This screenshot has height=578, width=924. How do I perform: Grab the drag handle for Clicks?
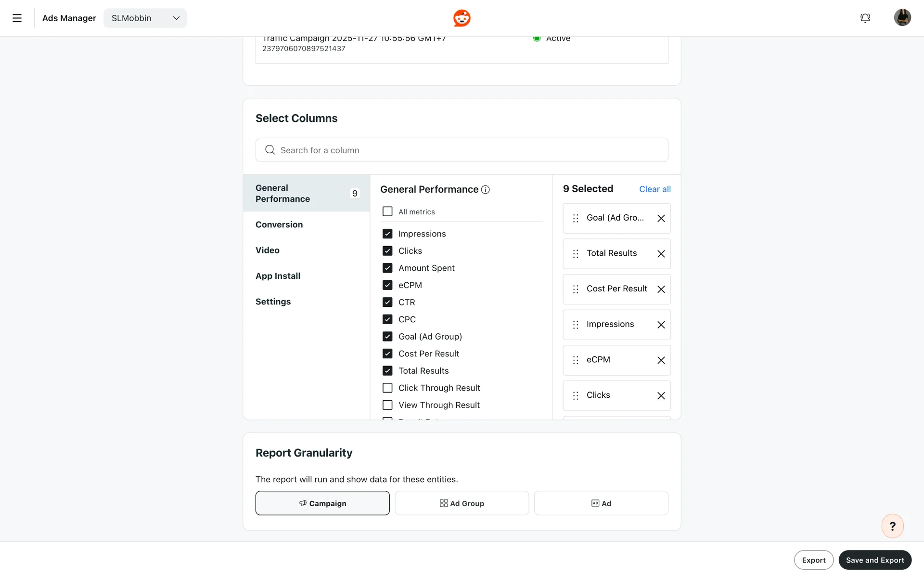576,395
